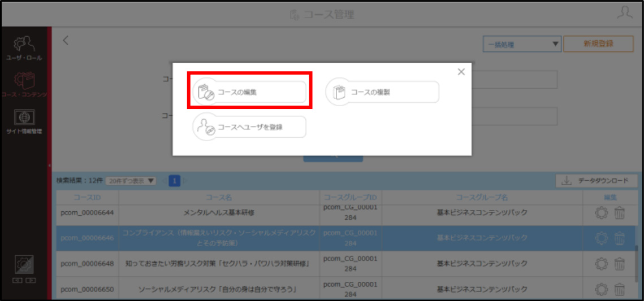Click the settings icon at the sidebar bottom
The width and height of the screenshot is (644, 301).
tap(24, 265)
